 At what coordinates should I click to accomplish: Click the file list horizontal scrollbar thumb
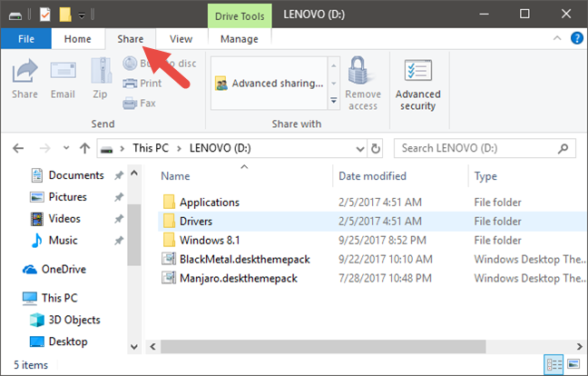[323, 346]
